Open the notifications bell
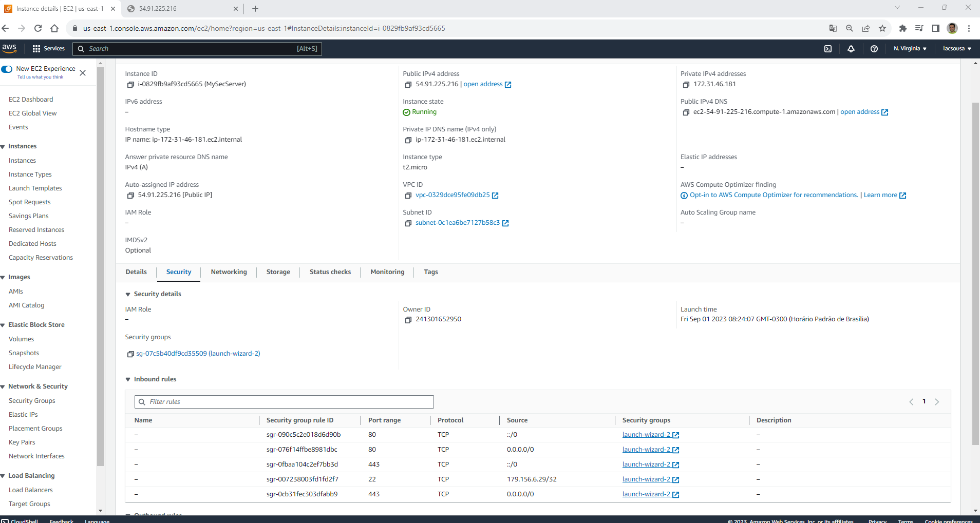 (x=851, y=49)
